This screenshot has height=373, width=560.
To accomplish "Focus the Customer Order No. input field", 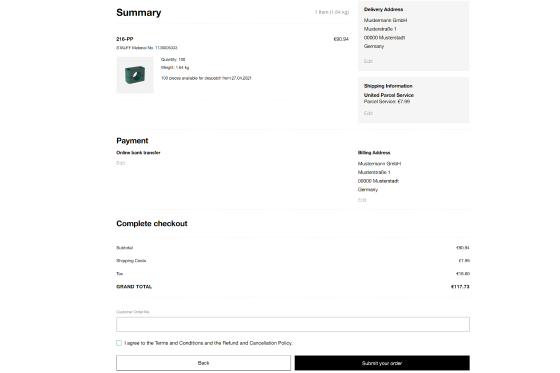I will tap(292, 324).
